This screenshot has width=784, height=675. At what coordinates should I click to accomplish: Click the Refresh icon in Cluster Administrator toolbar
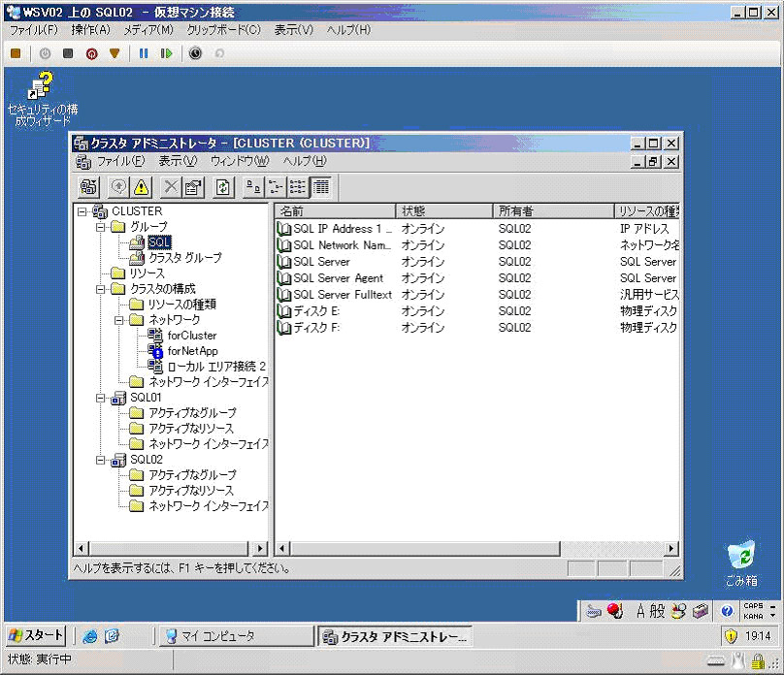223,187
